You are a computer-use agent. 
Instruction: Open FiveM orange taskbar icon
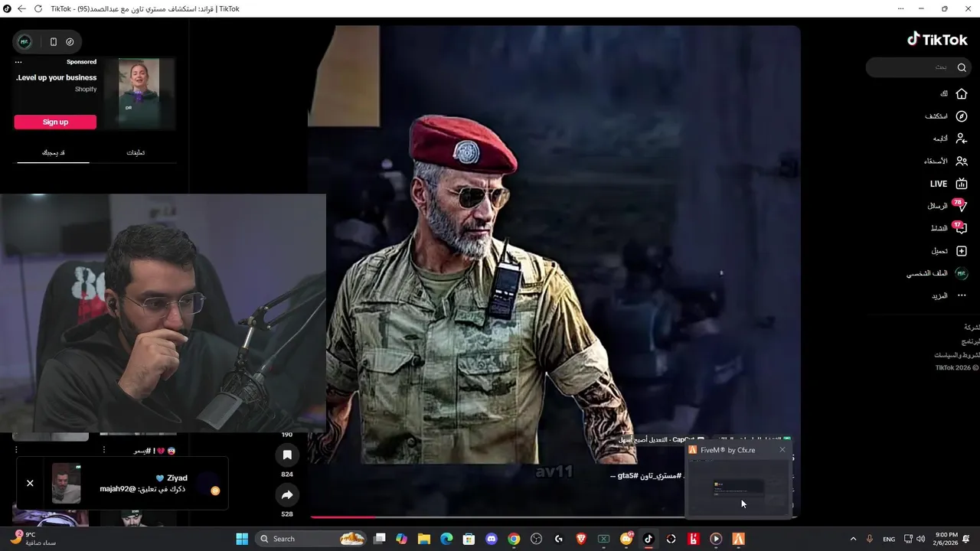[x=738, y=539]
